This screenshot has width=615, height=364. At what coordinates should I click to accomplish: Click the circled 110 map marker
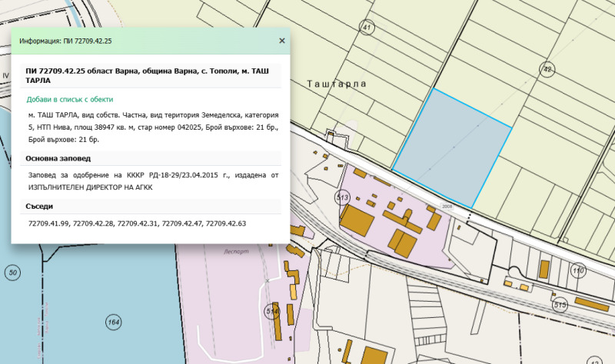point(579,270)
